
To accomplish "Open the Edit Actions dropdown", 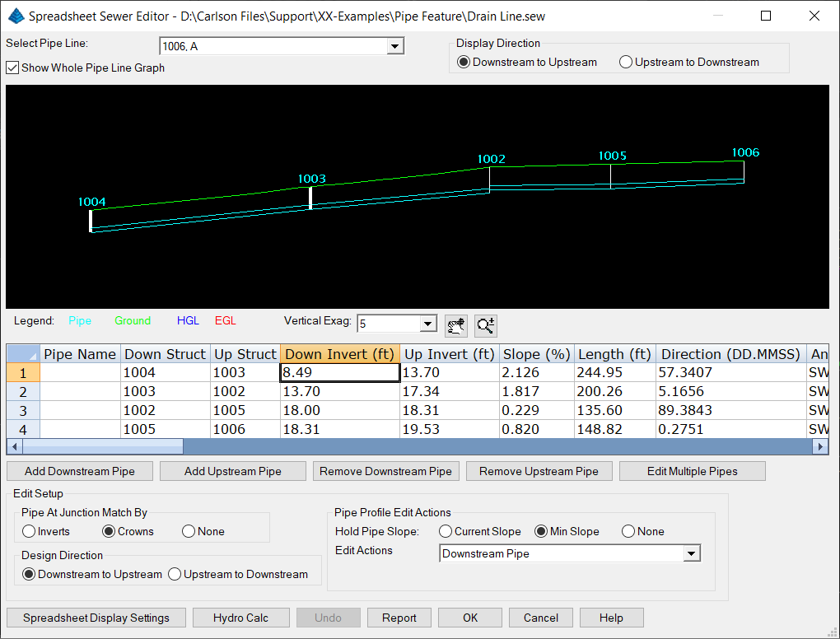I will (692, 554).
